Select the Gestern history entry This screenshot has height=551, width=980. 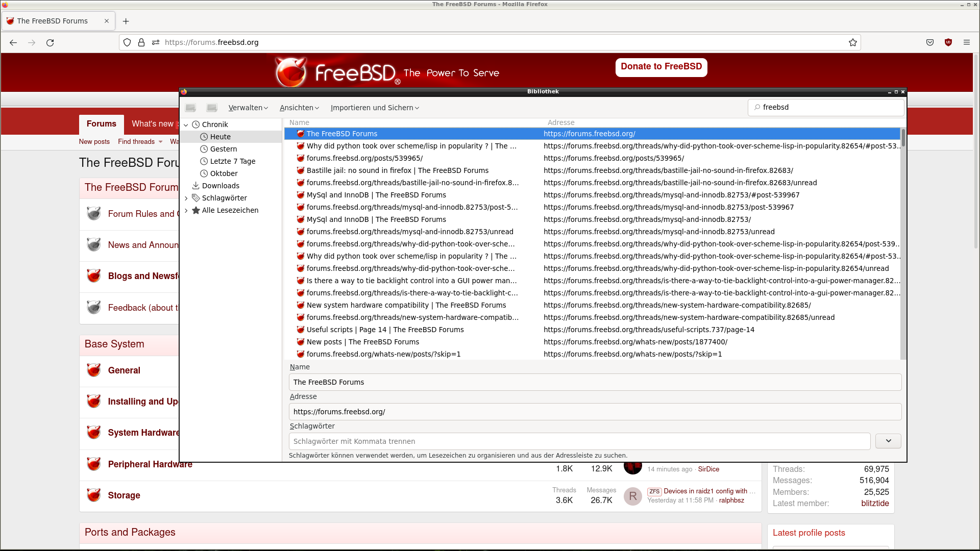224,149
